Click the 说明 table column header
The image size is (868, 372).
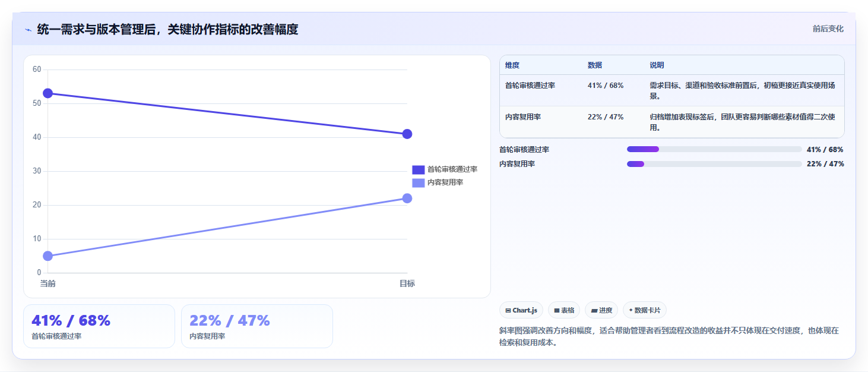tap(657, 65)
